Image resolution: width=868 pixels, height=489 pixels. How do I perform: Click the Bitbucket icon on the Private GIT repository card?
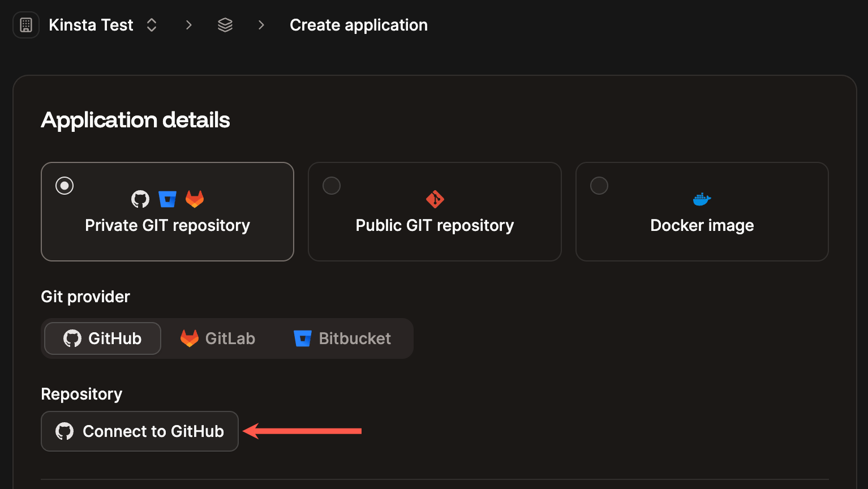pyautogui.click(x=167, y=199)
